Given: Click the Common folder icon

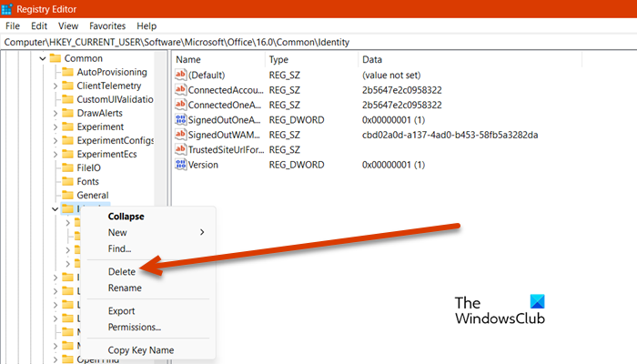Looking at the screenshot, I should pyautogui.click(x=56, y=58).
